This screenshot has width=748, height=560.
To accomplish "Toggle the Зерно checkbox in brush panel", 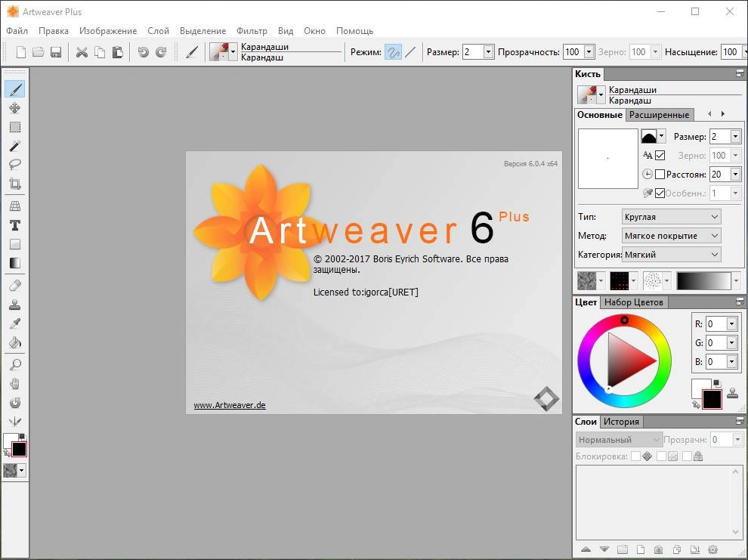I will (660, 156).
